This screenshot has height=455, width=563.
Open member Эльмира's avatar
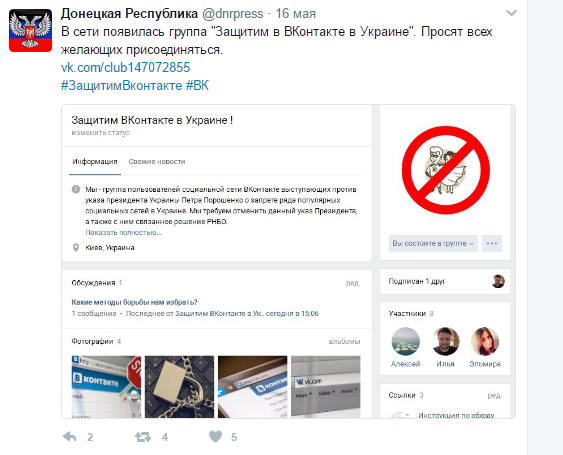(x=485, y=341)
